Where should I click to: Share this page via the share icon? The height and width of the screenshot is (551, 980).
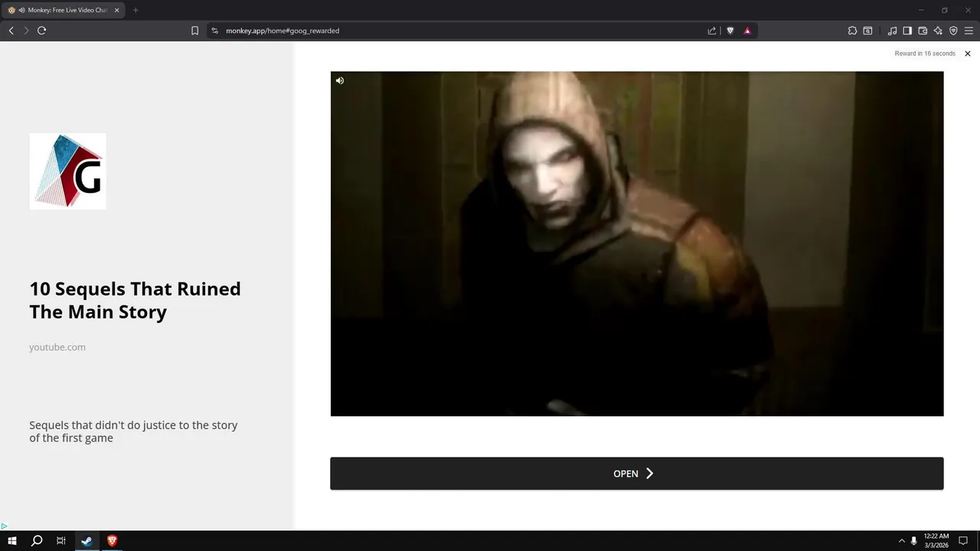pos(712,31)
